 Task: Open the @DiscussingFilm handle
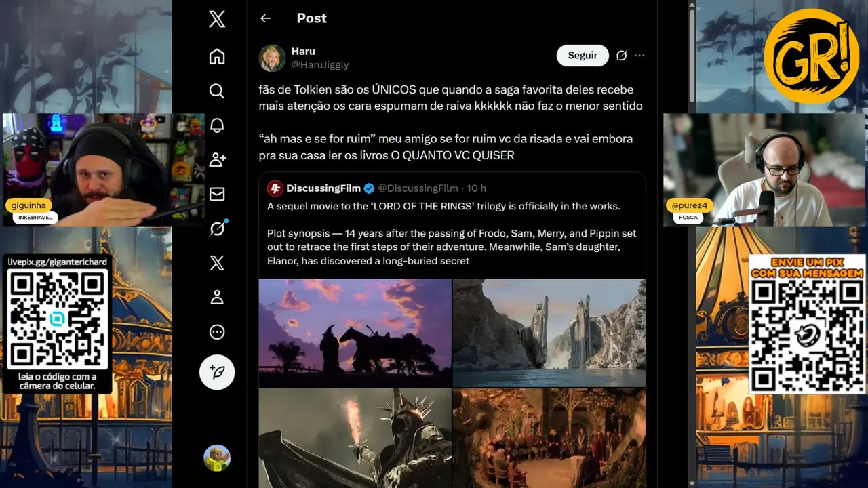coord(418,188)
